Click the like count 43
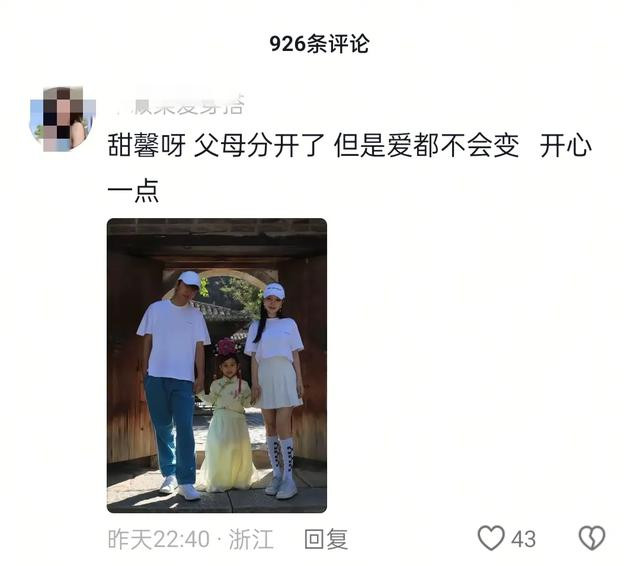Image resolution: width=640 pixels, height=566 pixels. coord(523,539)
